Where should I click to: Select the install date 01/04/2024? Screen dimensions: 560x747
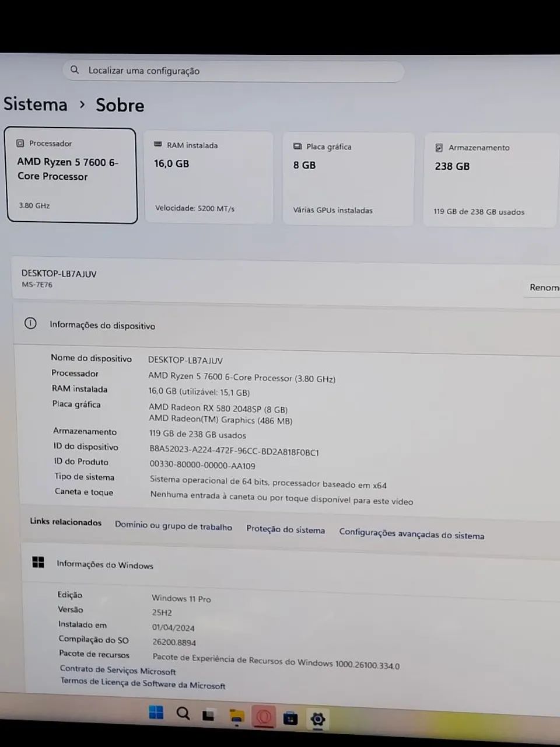174,627
